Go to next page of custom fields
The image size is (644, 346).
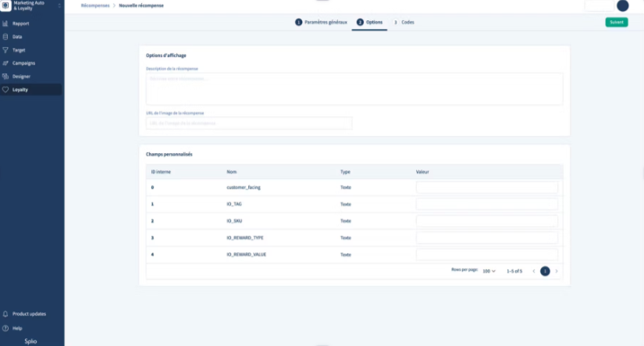[x=557, y=271]
